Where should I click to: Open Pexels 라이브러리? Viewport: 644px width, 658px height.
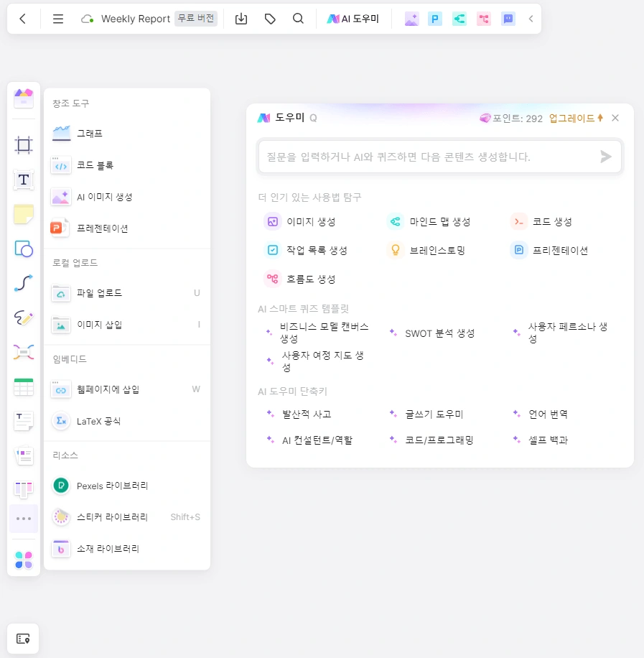[127, 486]
